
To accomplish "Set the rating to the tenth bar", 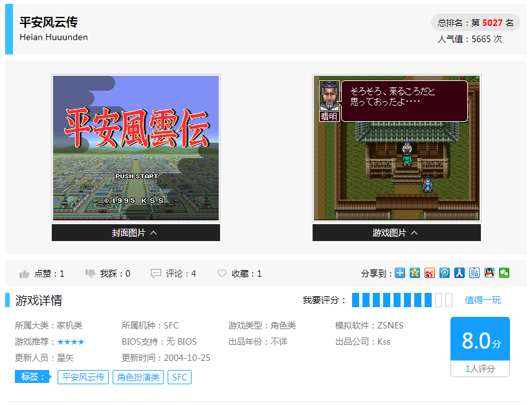I will click(449, 300).
